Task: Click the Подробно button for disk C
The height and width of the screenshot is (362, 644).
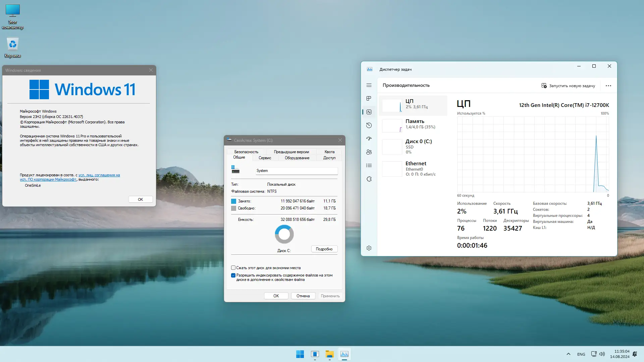Action: click(324, 249)
